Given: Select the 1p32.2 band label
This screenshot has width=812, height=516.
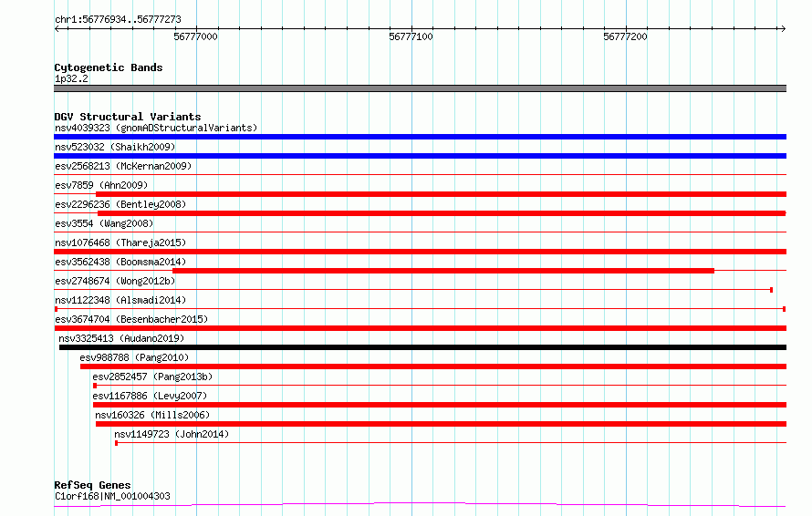Looking at the screenshot, I should pos(71,78).
